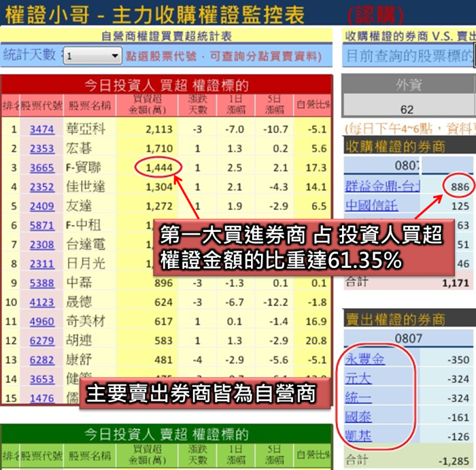Open the 永豐金 seller link

point(365,359)
